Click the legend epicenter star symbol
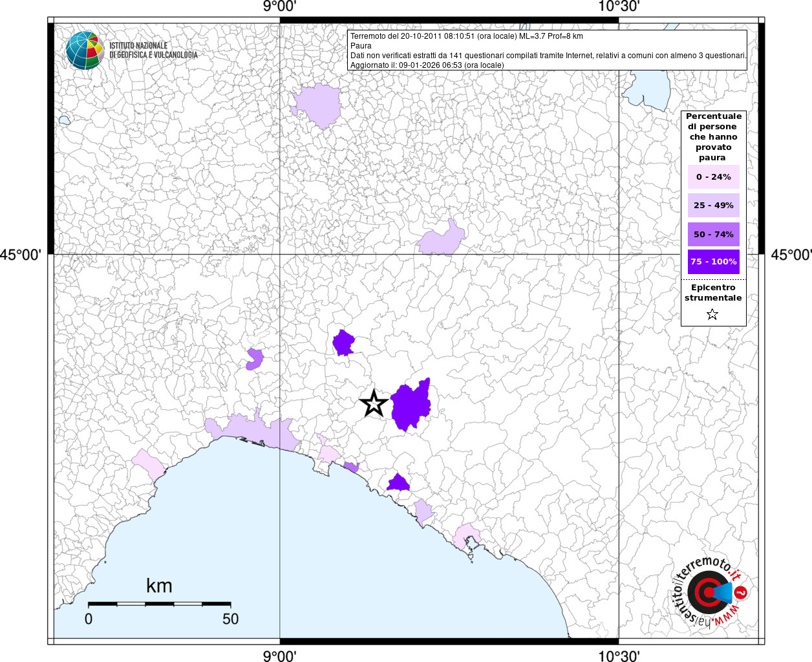Screen dimensions: 812x662 click(712, 314)
